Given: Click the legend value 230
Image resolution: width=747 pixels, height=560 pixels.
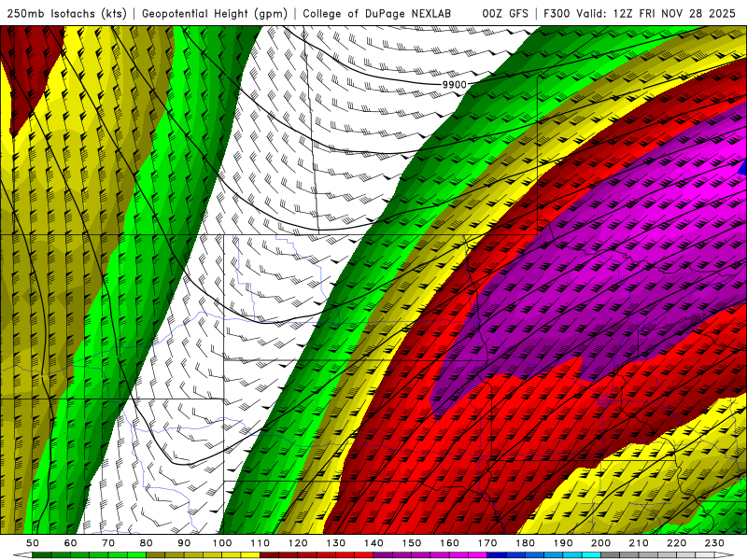Looking at the screenshot, I should pyautogui.click(x=714, y=543).
